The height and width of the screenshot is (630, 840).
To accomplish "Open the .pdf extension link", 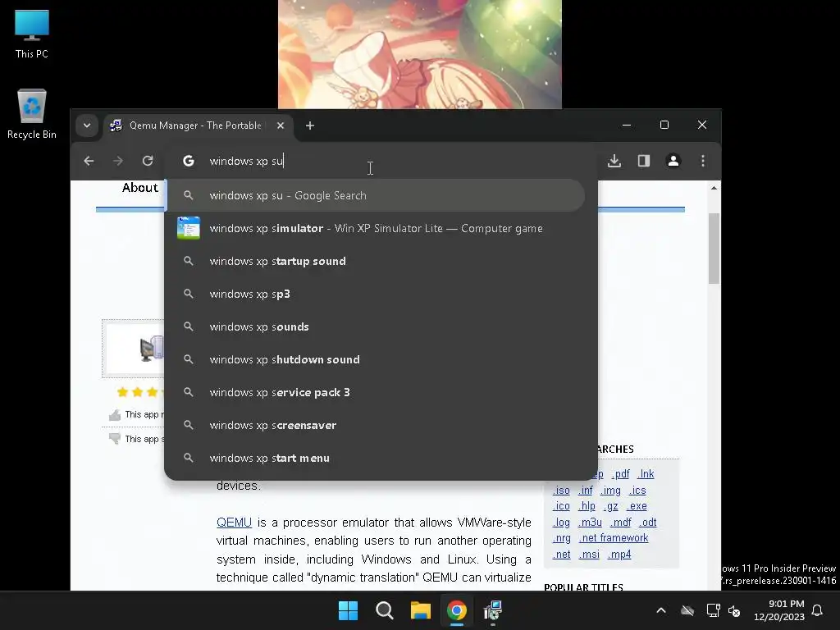I will pos(620,474).
